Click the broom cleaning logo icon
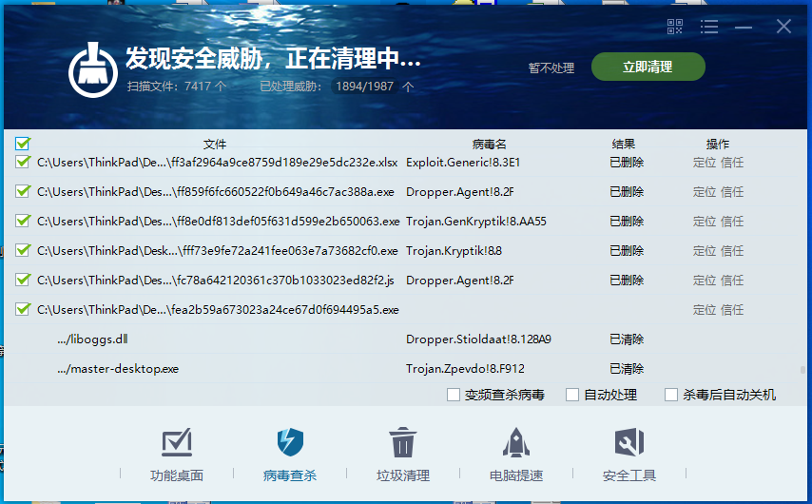Viewport: 812px width, 504px height. (x=93, y=70)
